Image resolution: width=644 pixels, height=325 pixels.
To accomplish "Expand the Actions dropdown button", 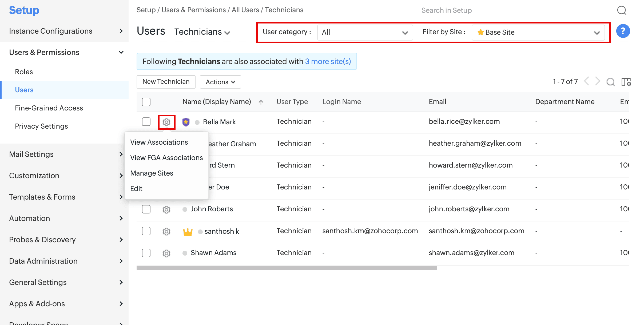I will point(220,82).
